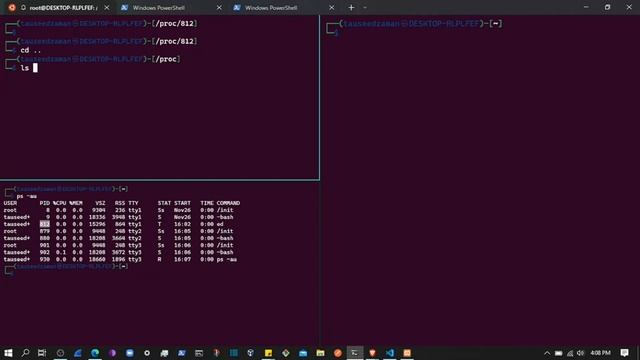The image size is (640, 360).
Task: Open the cube-shaped taskbar app icon
Action: tap(251, 353)
